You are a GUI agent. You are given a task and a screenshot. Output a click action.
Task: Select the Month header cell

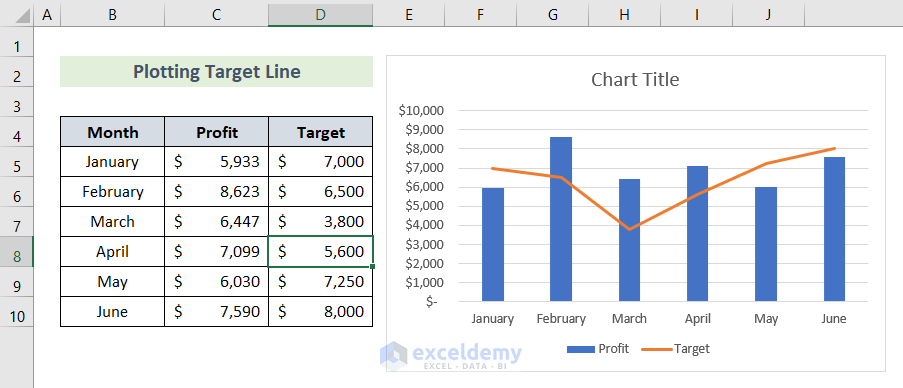pyautogui.click(x=112, y=132)
